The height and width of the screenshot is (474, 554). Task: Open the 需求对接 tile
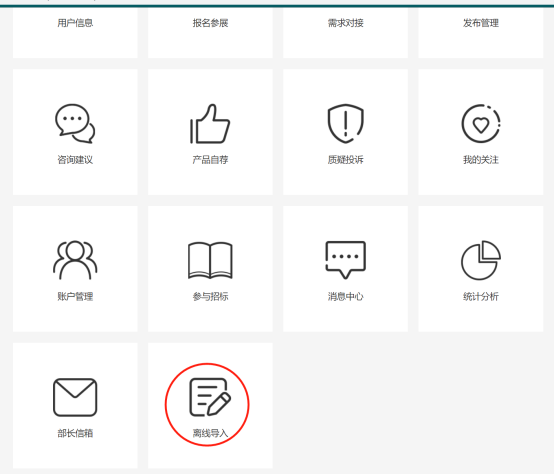(346, 33)
